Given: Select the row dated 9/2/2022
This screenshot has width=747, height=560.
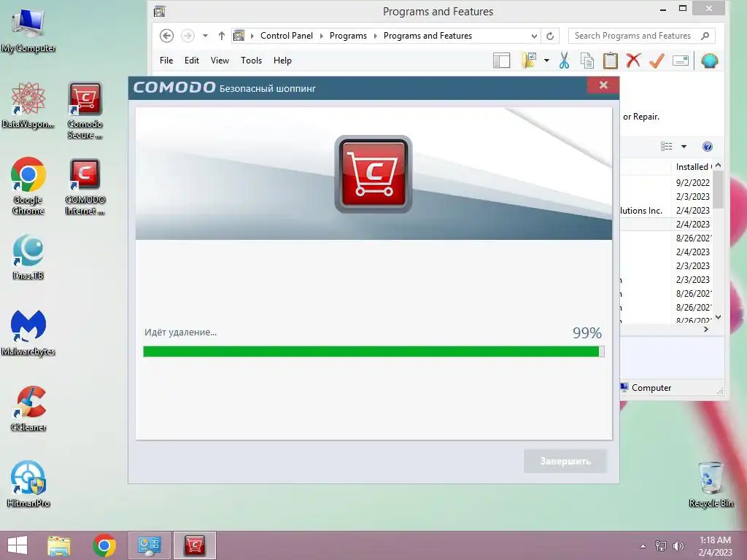Looking at the screenshot, I should 667,182.
